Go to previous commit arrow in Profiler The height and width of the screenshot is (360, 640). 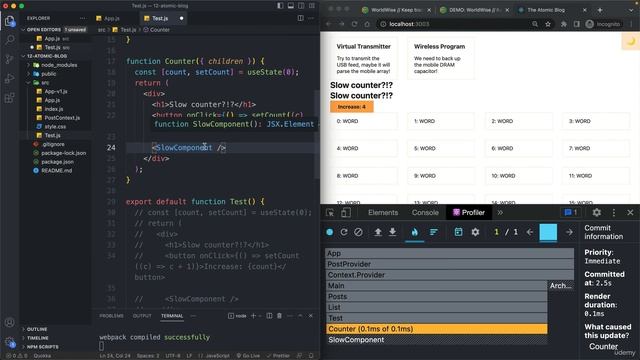click(x=530, y=232)
